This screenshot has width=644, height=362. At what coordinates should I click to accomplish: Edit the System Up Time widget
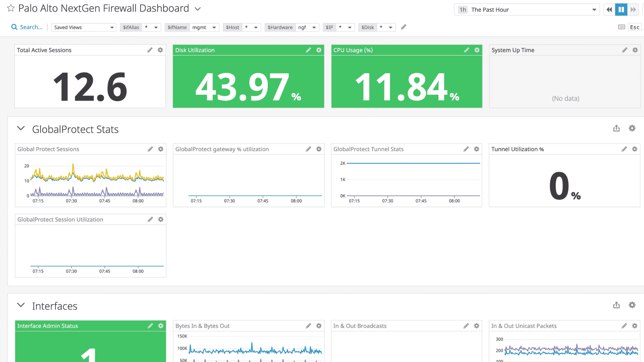(625, 50)
